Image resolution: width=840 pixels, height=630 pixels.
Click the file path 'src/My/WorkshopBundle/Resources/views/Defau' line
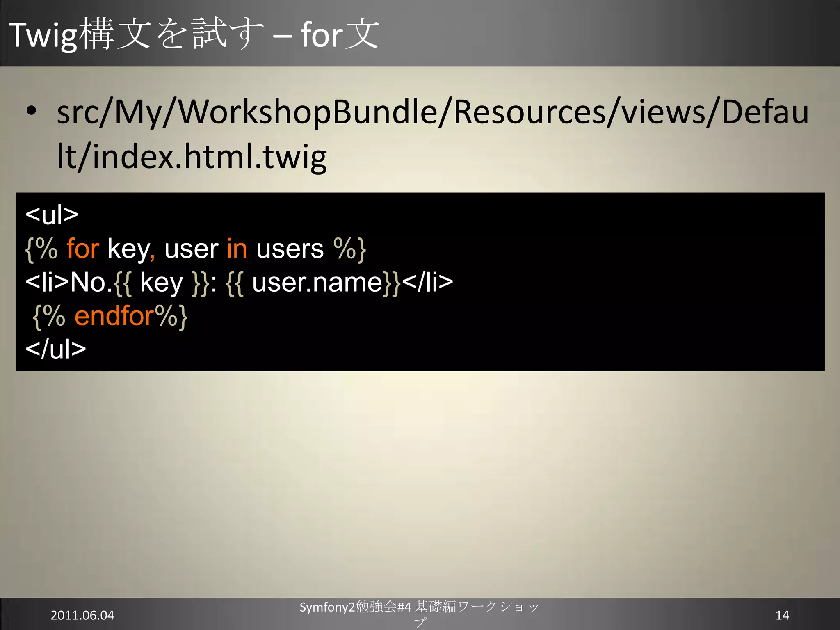tap(433, 112)
